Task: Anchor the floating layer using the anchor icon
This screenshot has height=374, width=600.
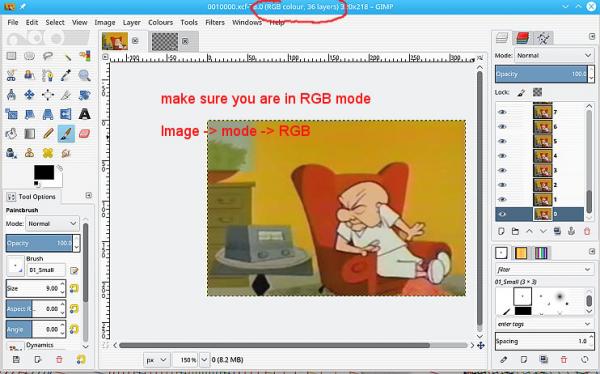Action: point(571,231)
